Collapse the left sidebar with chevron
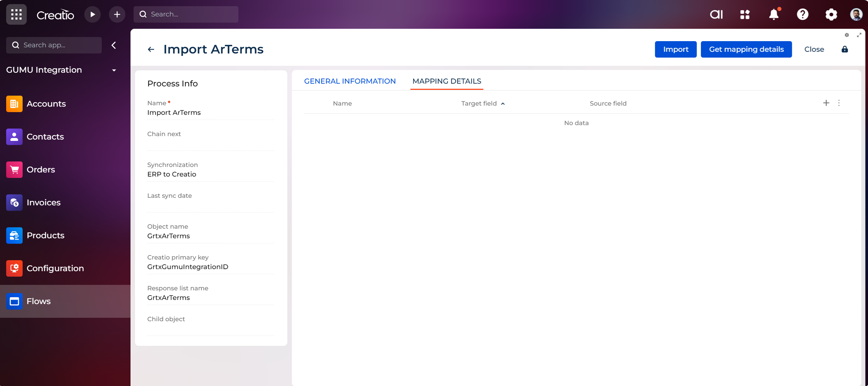The image size is (868, 386). [114, 45]
